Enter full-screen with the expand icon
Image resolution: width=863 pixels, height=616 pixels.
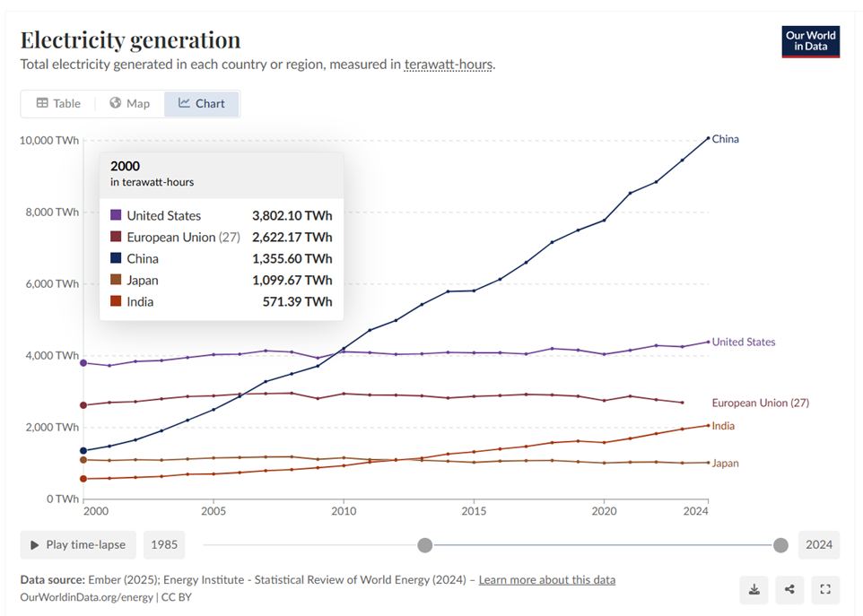click(825, 590)
